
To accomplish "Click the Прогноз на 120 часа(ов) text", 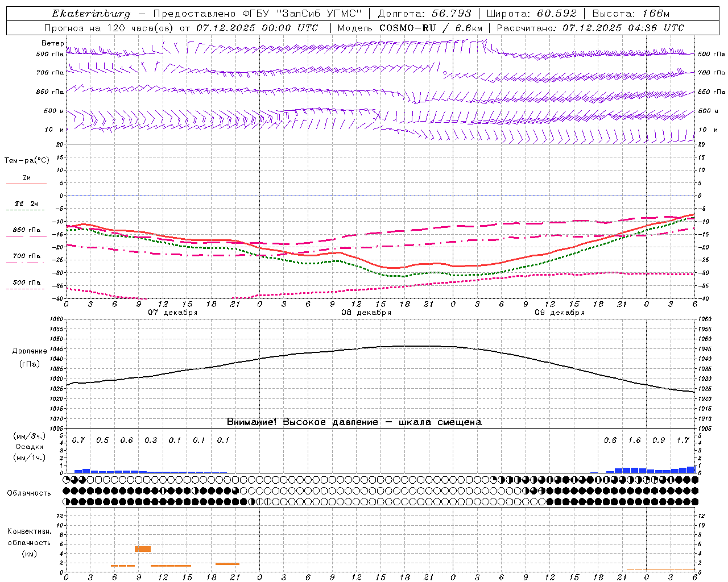I will [x=109, y=28].
